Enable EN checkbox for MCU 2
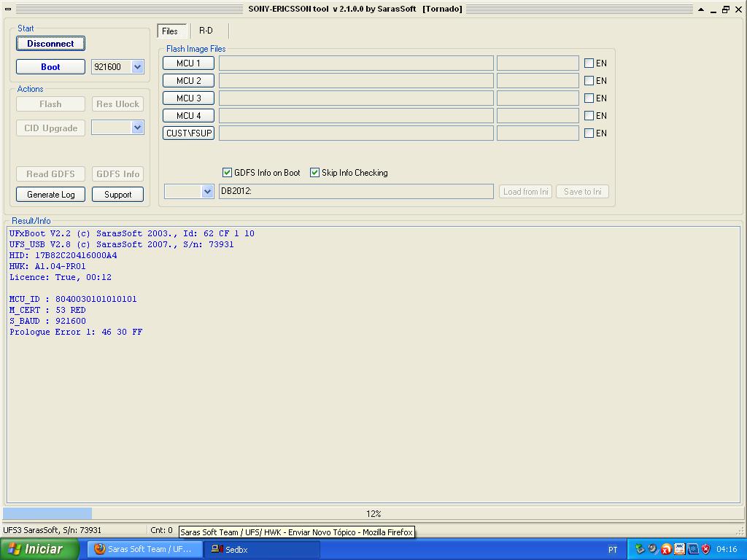 [589, 80]
